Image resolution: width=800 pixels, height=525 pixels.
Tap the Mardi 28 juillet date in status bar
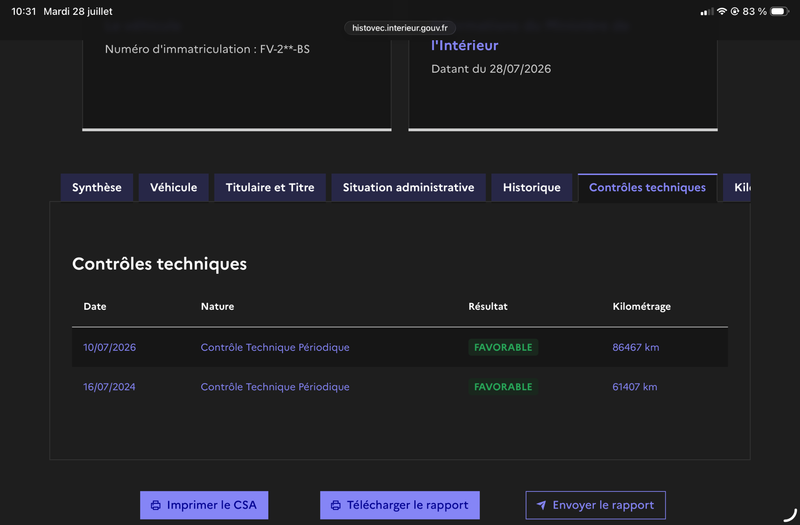coord(78,11)
